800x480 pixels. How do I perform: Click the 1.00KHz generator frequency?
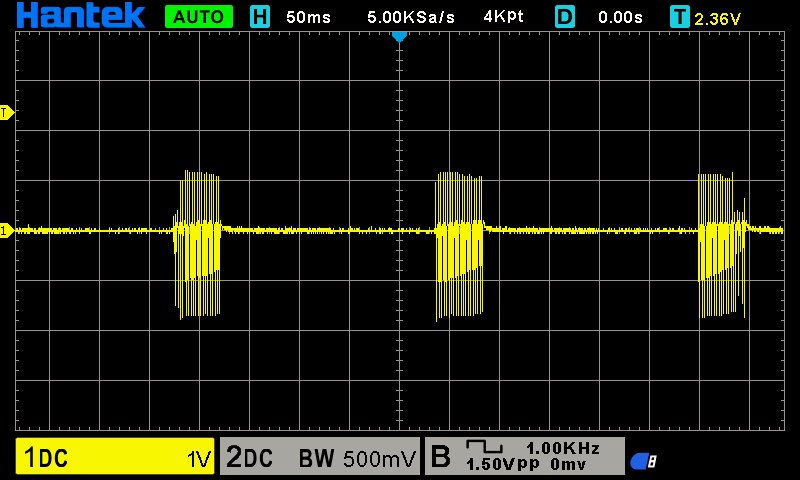563,448
